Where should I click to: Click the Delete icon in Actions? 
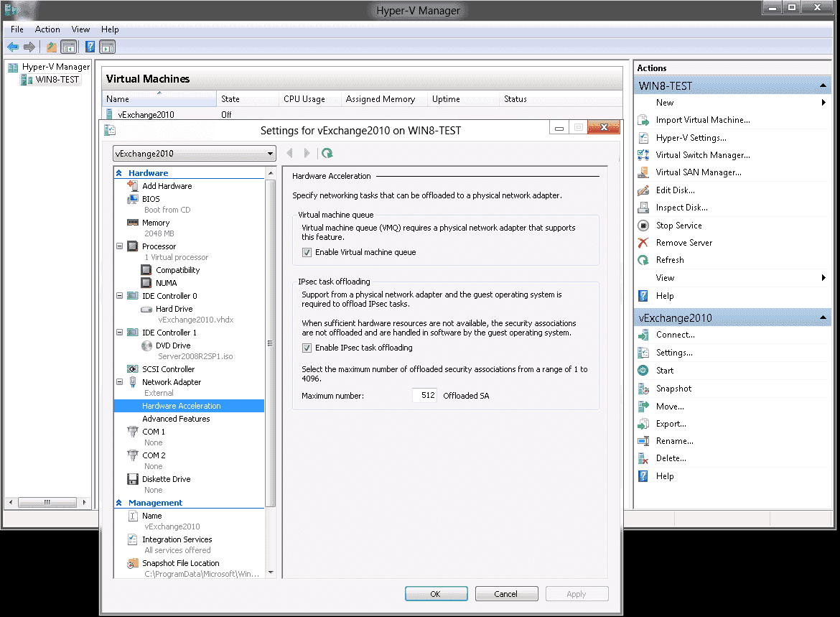pos(643,458)
